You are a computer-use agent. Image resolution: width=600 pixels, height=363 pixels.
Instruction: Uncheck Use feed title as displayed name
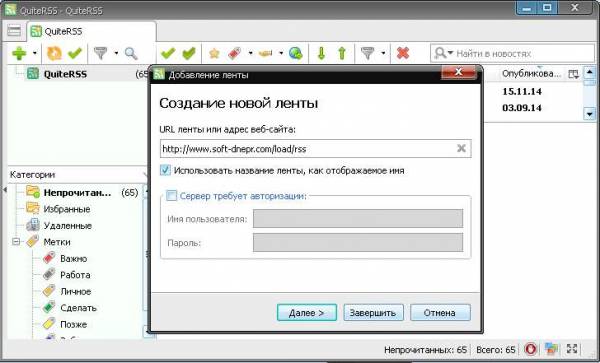coord(165,170)
